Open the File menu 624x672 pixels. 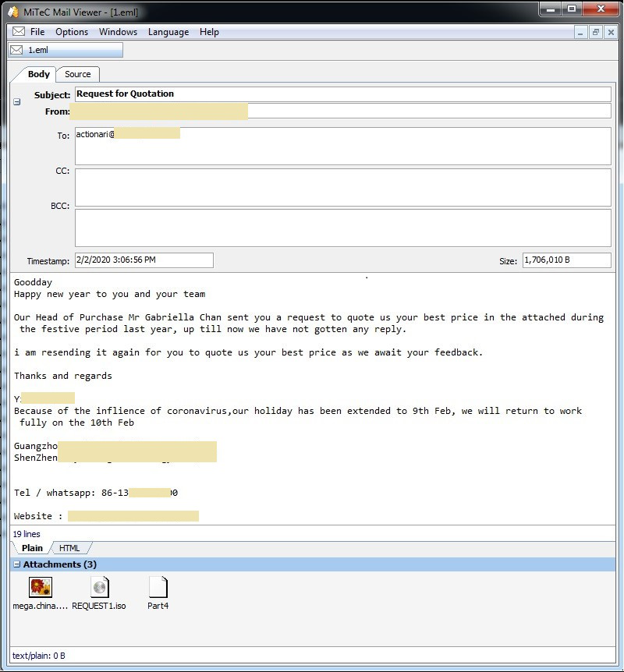37,32
